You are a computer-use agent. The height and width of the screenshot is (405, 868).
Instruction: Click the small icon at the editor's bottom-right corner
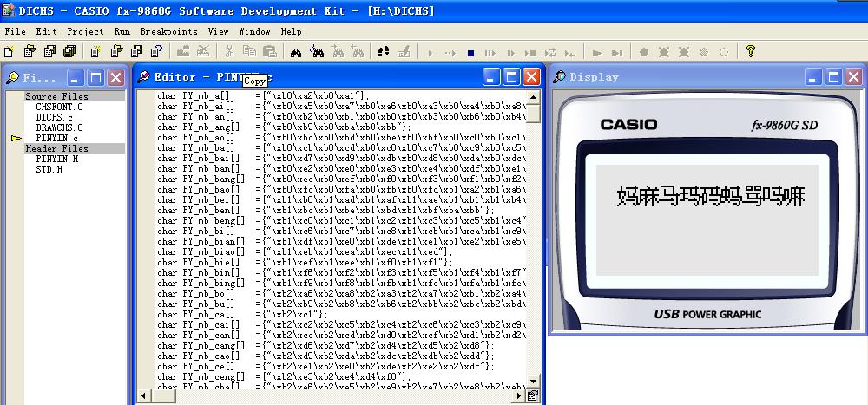click(533, 395)
